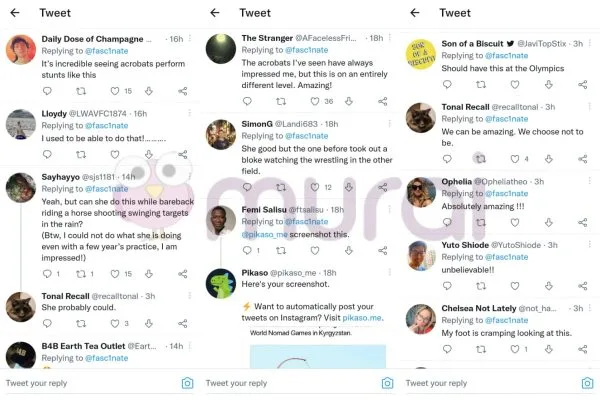Reply to SimonG's tweet
Screen dimensions: 600x400
247,187
